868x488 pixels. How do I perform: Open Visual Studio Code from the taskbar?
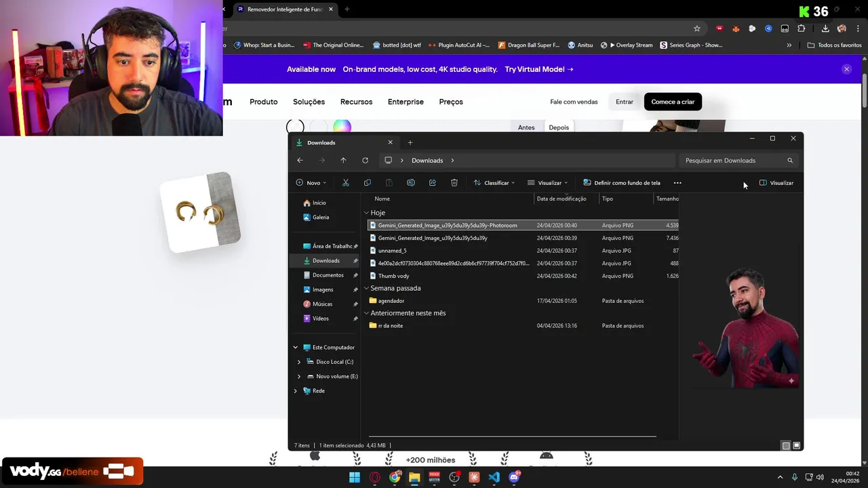click(x=494, y=477)
